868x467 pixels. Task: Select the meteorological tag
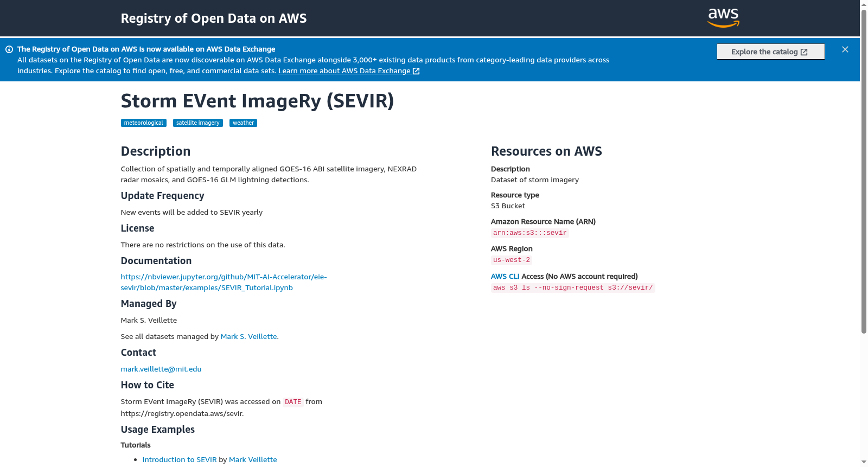click(x=143, y=123)
